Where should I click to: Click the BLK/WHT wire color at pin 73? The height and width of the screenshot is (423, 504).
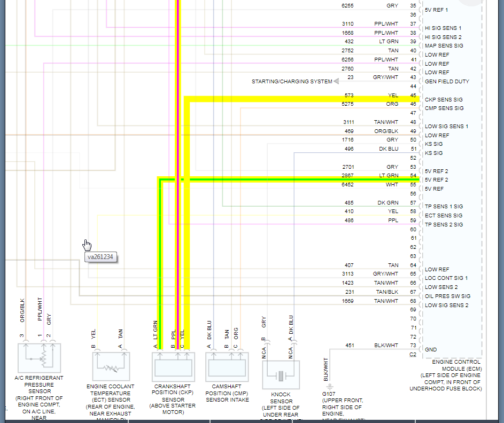click(x=386, y=345)
